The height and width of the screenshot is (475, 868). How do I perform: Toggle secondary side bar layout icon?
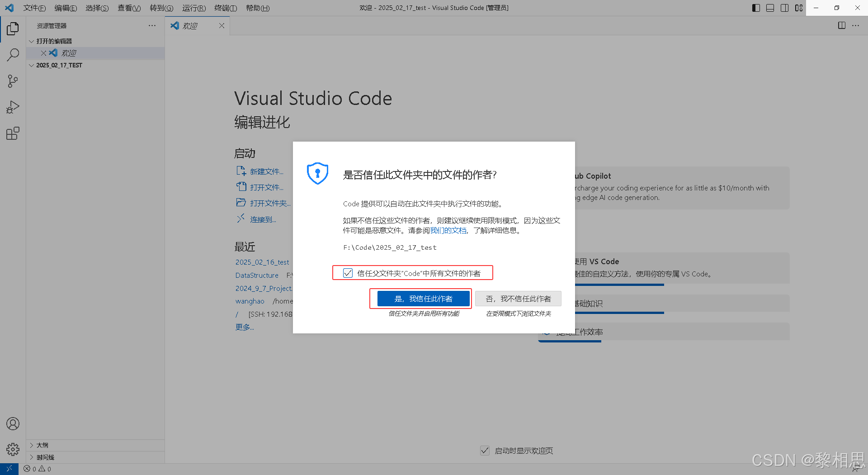tap(785, 8)
